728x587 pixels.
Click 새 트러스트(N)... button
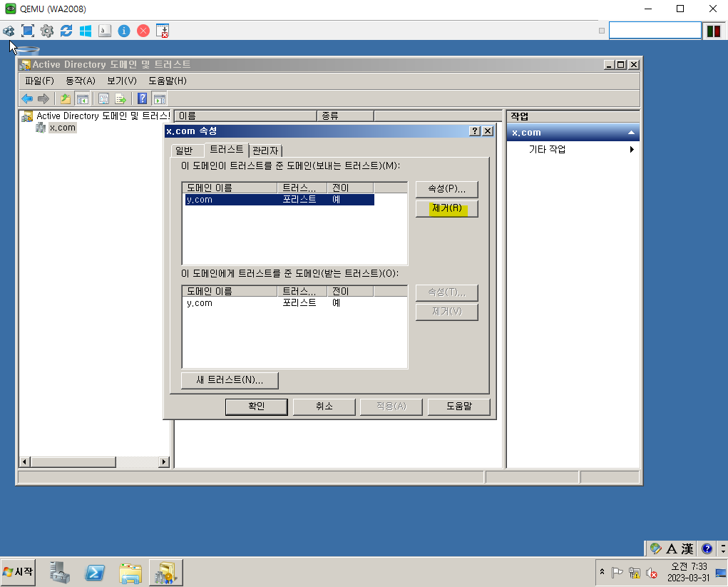230,380
